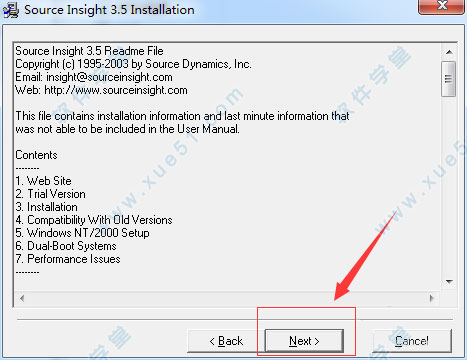Click the vertical scrollbar up arrow

coord(449,52)
